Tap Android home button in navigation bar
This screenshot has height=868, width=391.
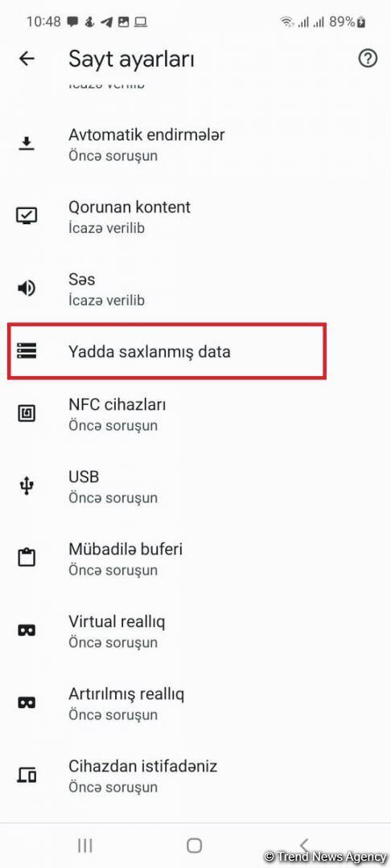pos(195,845)
